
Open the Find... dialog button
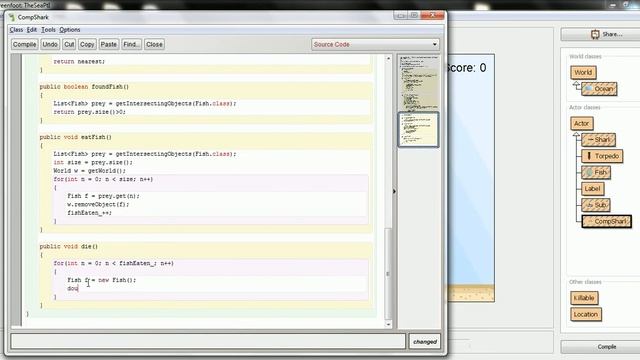pyautogui.click(x=131, y=44)
